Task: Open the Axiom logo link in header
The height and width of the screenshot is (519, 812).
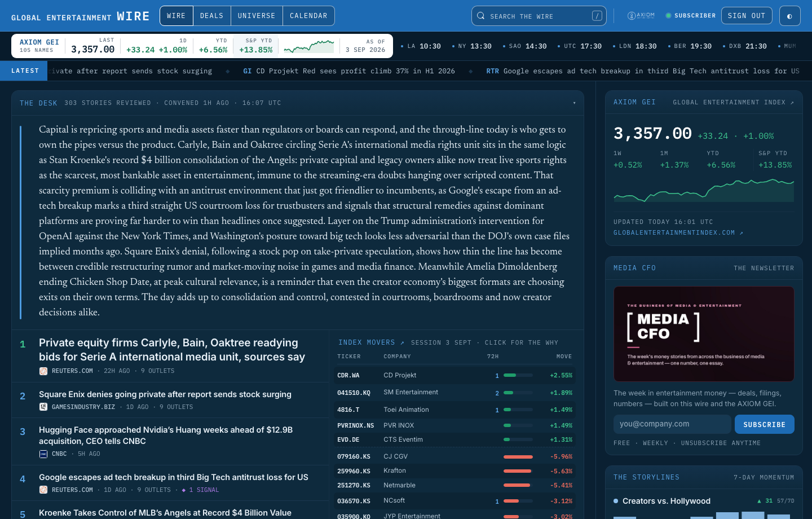Action: [641, 16]
